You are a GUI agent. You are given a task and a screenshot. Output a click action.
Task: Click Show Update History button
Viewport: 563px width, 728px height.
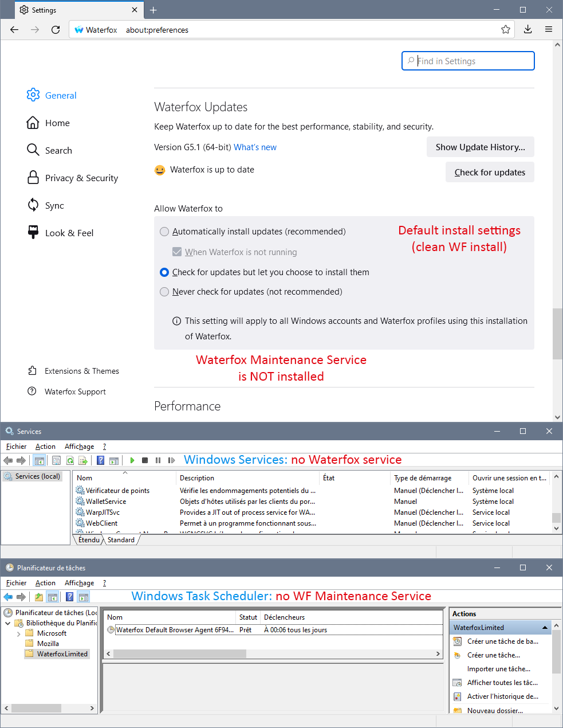coord(480,147)
